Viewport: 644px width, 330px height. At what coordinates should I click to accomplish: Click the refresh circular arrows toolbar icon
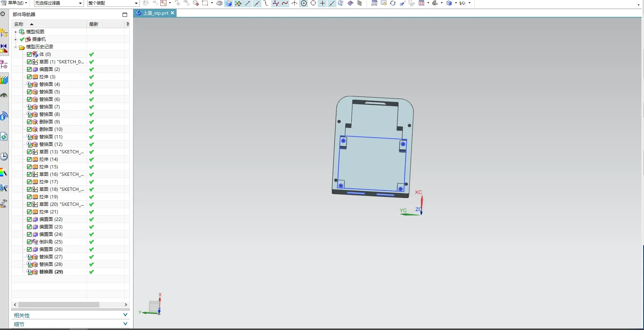click(393, 3)
